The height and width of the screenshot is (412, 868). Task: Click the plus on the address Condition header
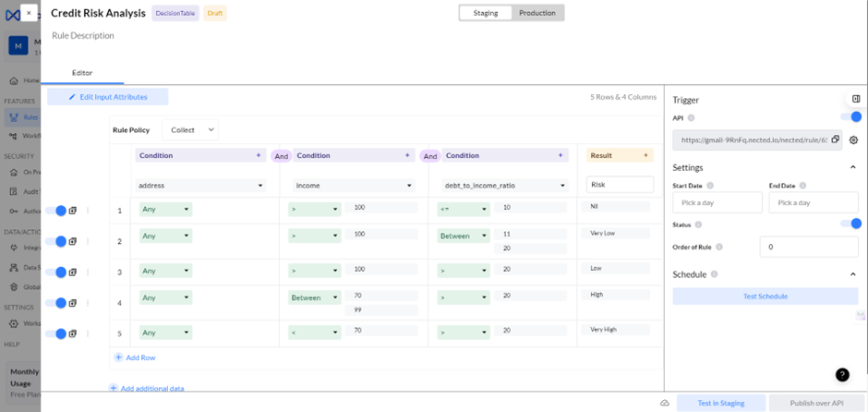[258, 155]
